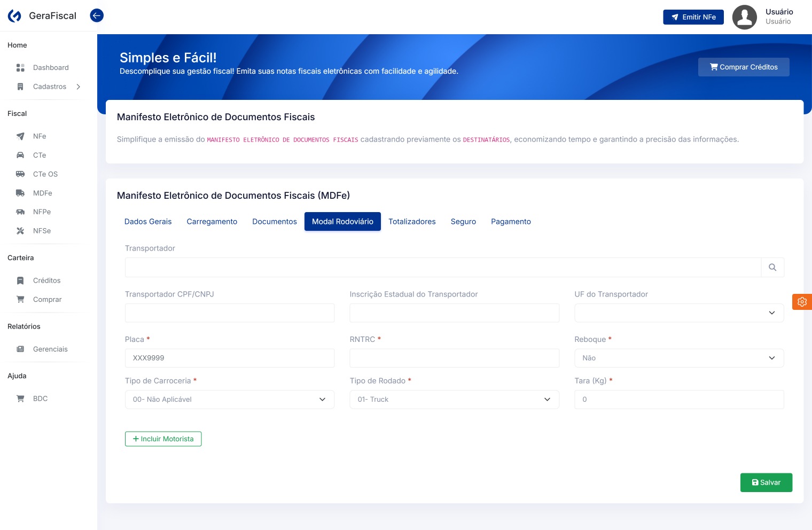Viewport: 812px width, 530px height.
Task: Open the CTe OS menu link
Action: pyautogui.click(x=45, y=174)
